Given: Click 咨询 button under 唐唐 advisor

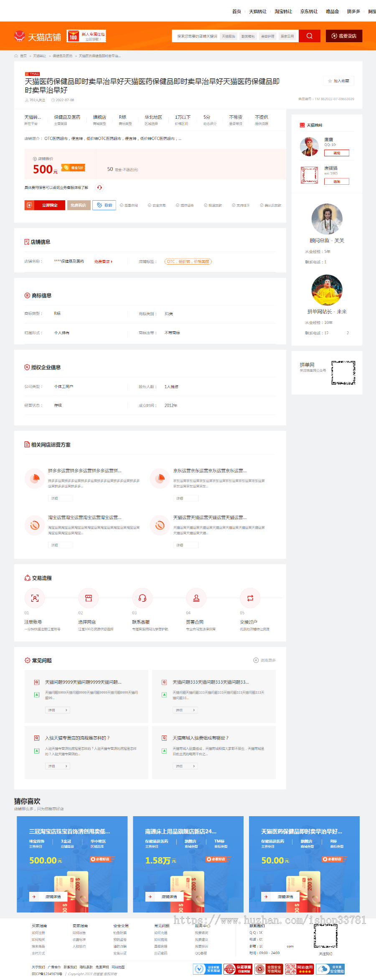Looking at the screenshot, I should click(337, 153).
